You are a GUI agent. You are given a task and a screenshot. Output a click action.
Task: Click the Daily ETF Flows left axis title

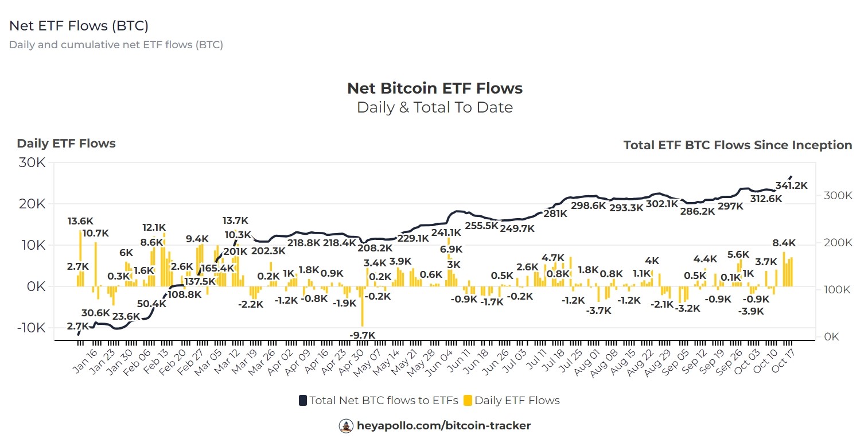[66, 144]
